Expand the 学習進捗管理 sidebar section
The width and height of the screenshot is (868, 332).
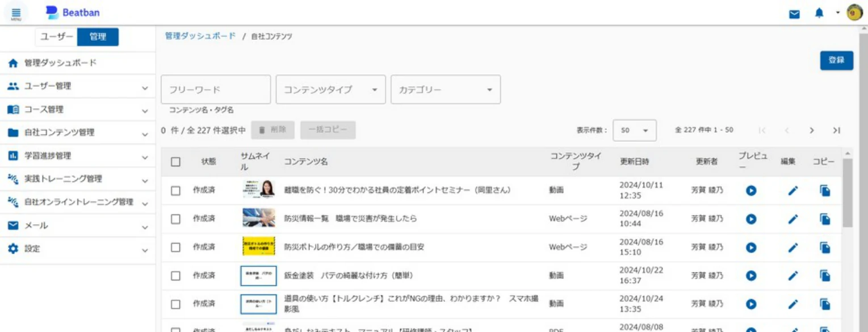78,156
